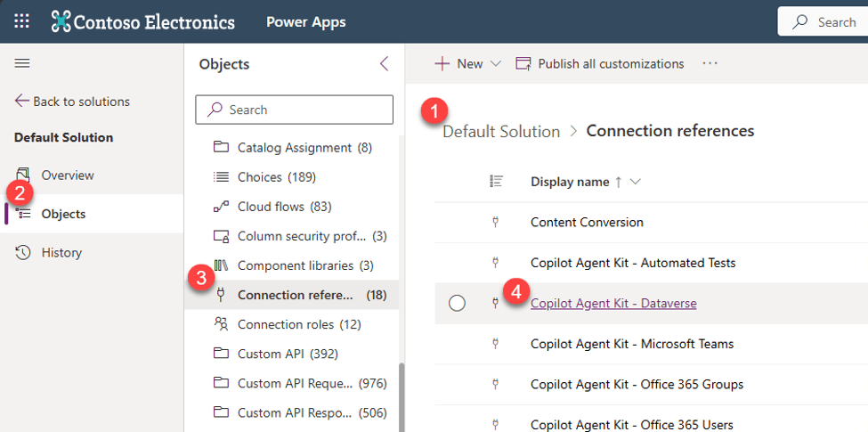The image size is (868, 432).
Task: Sort by the Display name ascending arrow
Action: click(619, 182)
